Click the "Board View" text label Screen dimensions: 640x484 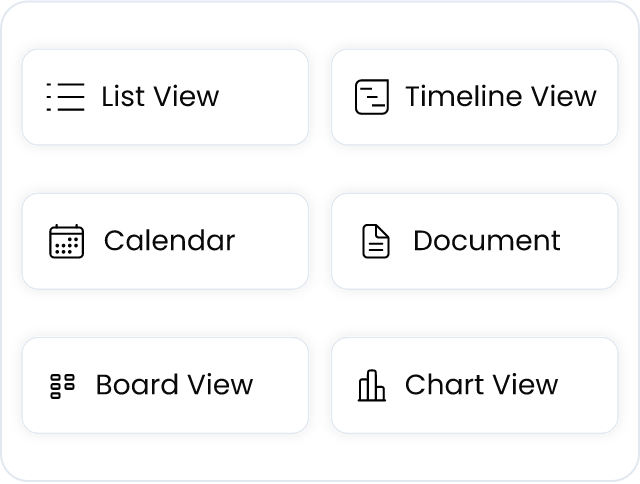[x=174, y=384]
